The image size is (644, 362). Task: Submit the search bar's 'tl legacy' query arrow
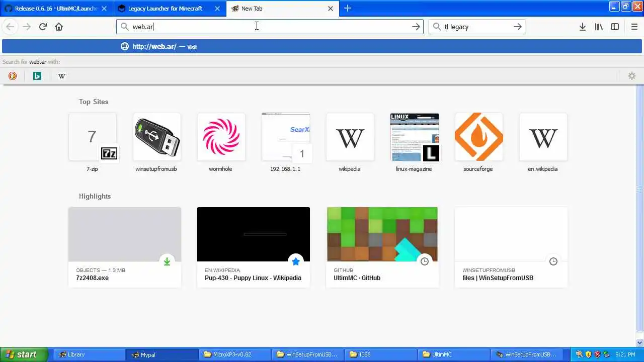point(517,27)
